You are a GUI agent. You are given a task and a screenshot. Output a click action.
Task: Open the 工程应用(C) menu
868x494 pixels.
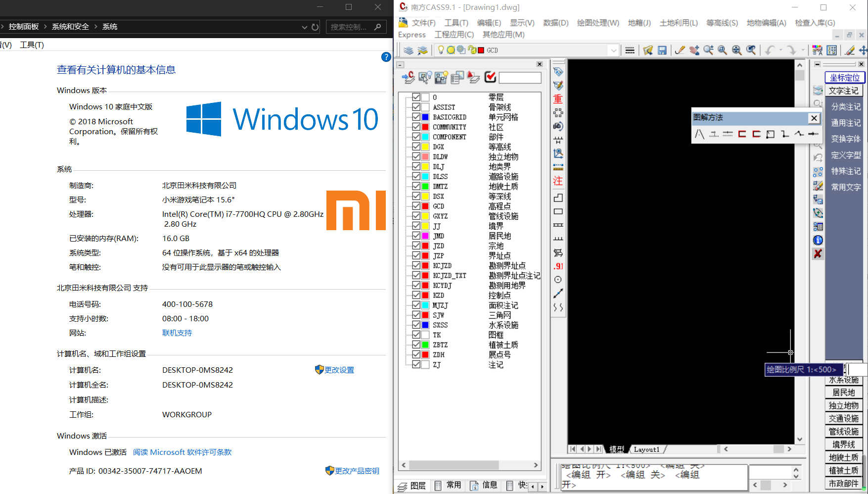(454, 35)
